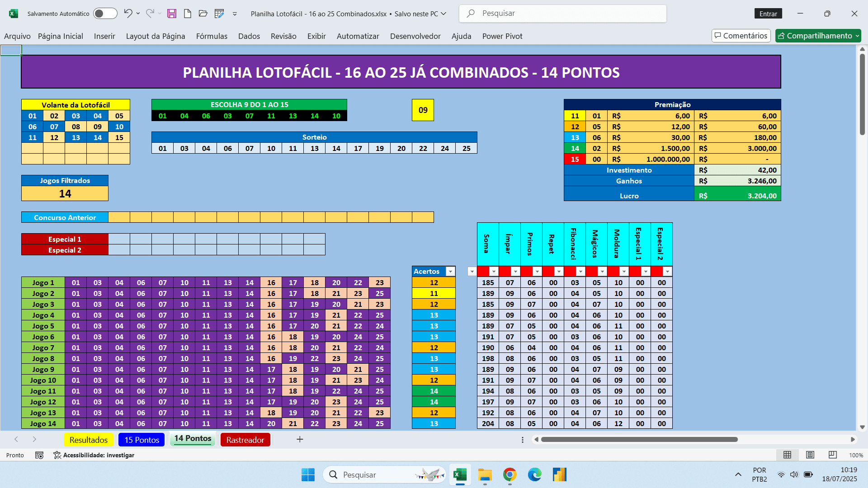Open the Acertos column filter dropdown
868x488 pixels.
[x=450, y=272]
